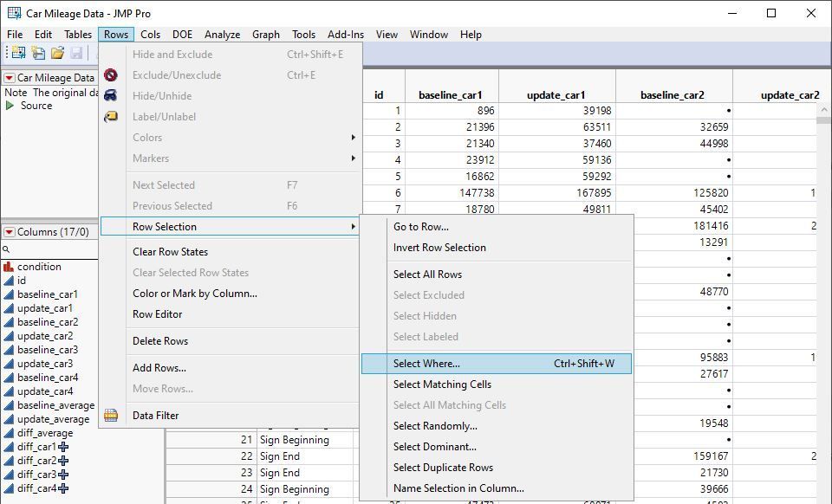The height and width of the screenshot is (504, 832).
Task: Choose Select Where... in the submenu
Action: click(497, 364)
